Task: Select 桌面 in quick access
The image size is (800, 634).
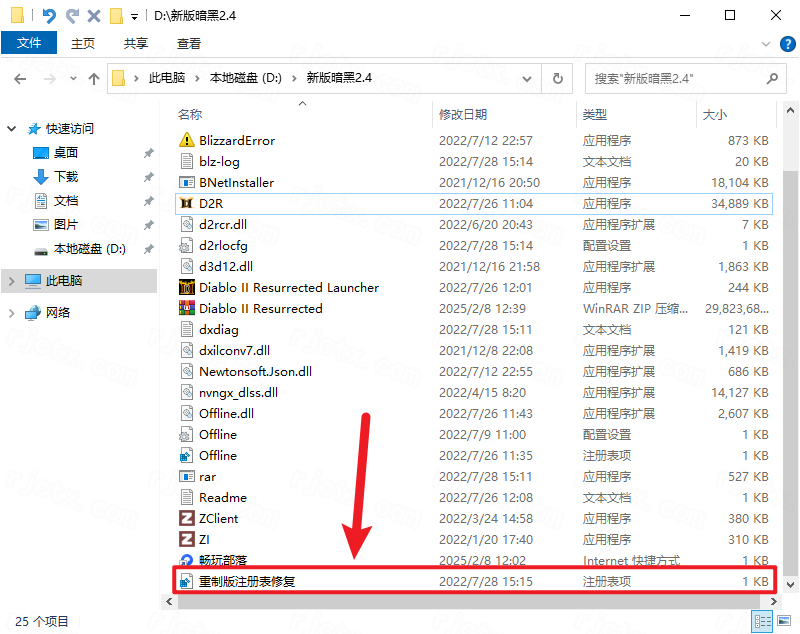Action: 66,153
